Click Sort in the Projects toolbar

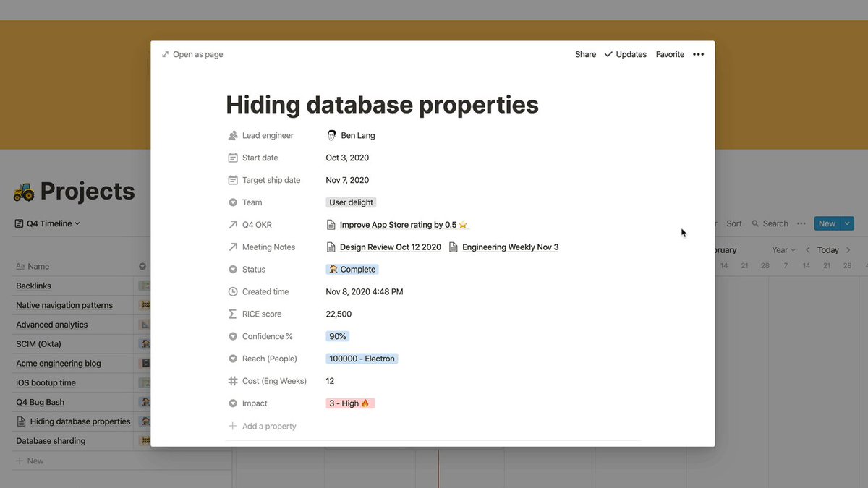734,224
